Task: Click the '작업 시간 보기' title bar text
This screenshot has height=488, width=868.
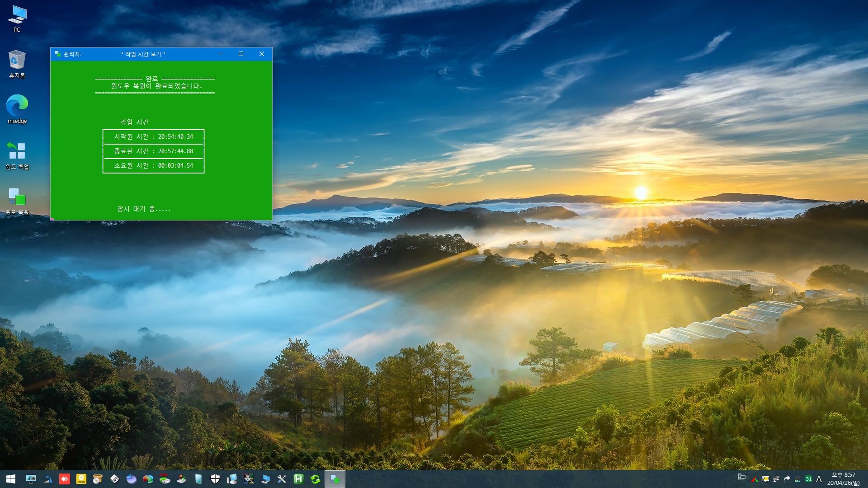Action: 143,54
